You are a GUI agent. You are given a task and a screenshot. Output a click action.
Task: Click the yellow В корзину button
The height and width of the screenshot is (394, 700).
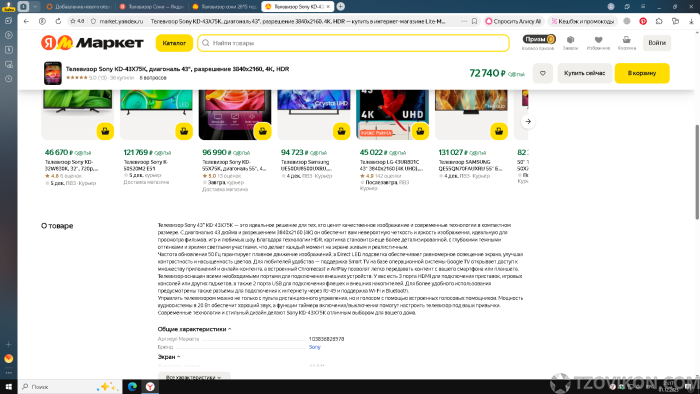[x=642, y=73]
